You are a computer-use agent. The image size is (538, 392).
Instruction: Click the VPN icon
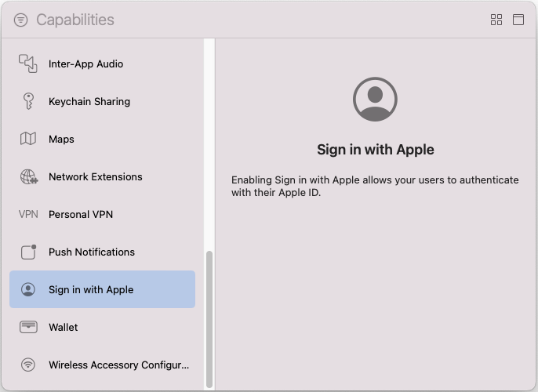click(28, 214)
